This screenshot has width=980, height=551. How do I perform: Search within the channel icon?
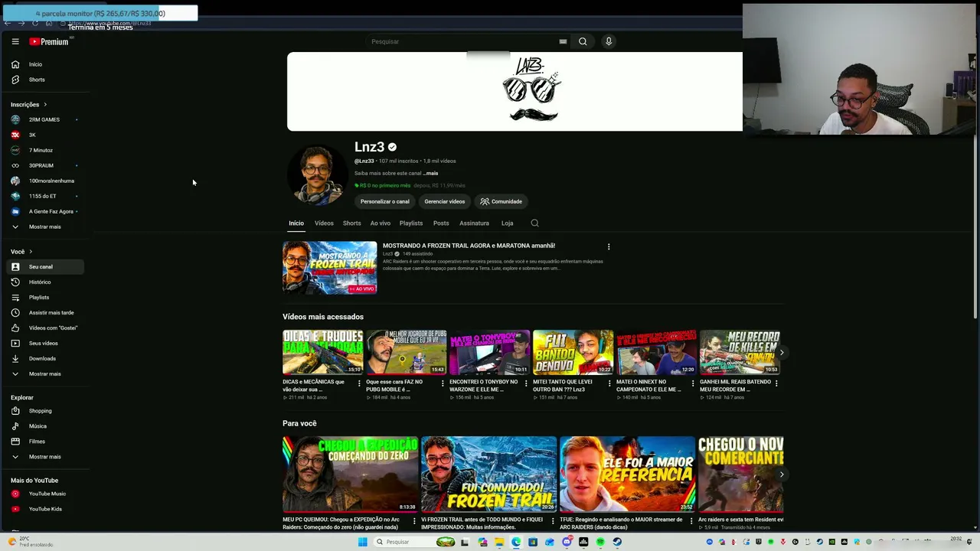click(534, 223)
